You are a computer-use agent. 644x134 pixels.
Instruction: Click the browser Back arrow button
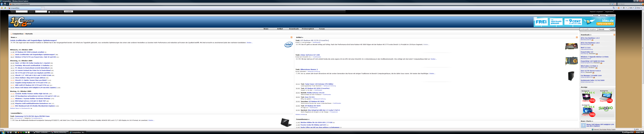pos(2,4)
